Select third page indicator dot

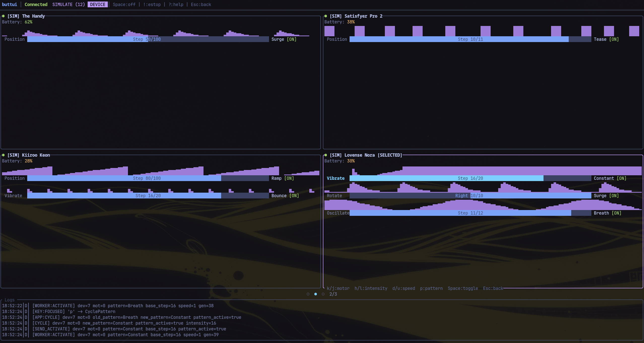pyautogui.click(x=323, y=294)
